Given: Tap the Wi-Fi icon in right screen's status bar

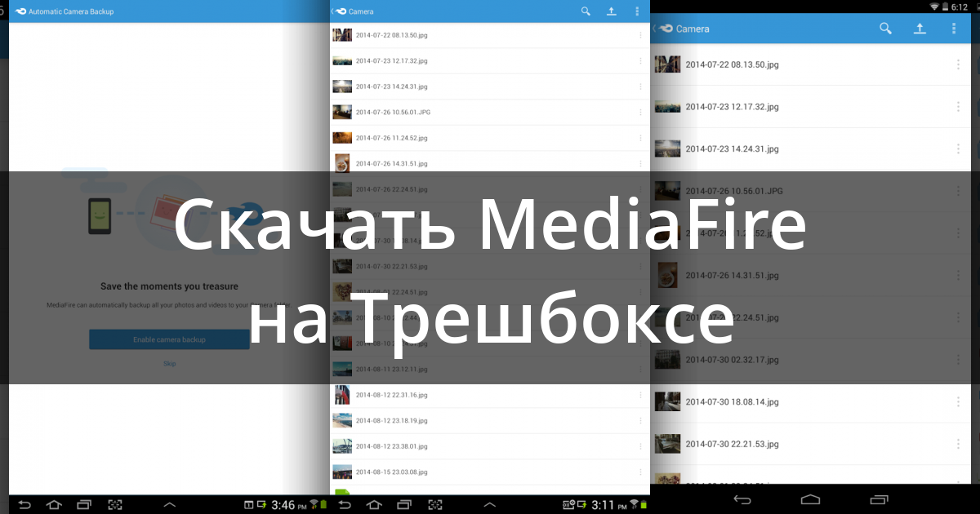Looking at the screenshot, I should [x=934, y=6].
